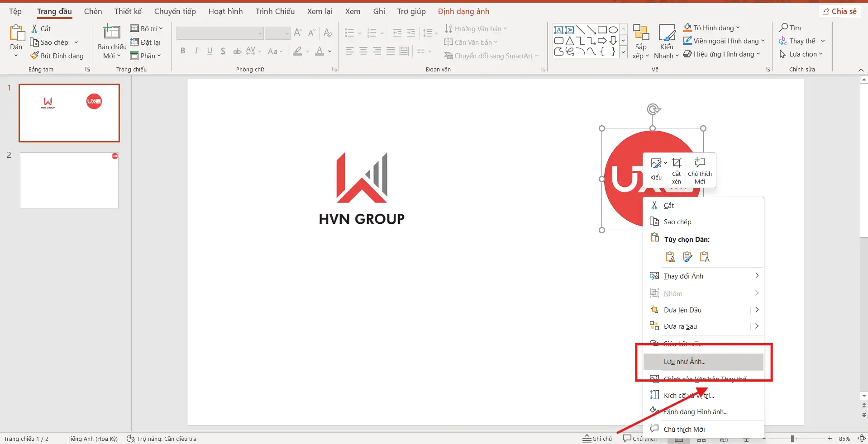This screenshot has width=868, height=444.
Task: Choose Sao chép in the context menu
Action: 703,222
